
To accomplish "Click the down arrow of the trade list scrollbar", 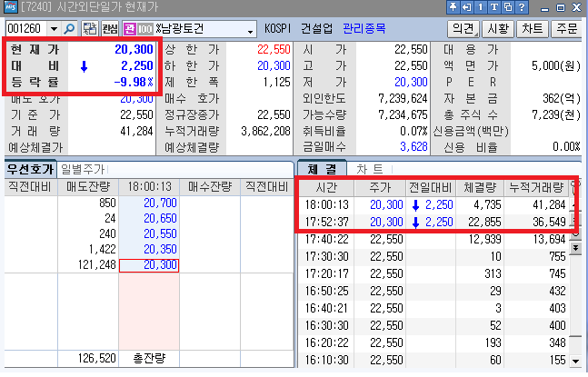I will pyautogui.click(x=575, y=361).
